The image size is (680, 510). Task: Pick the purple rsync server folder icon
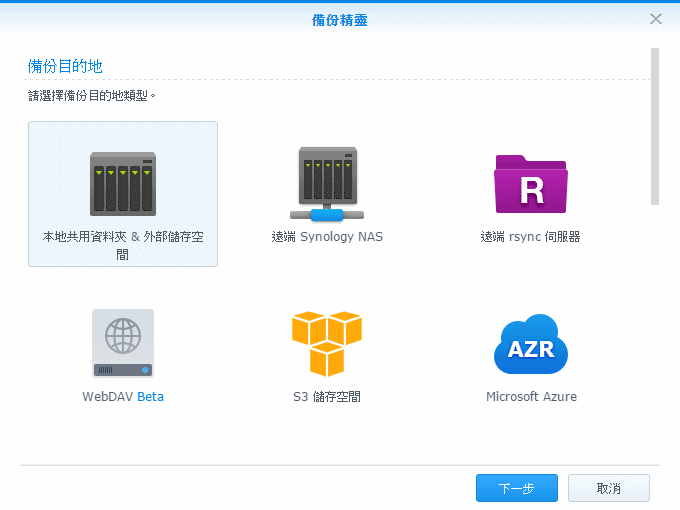(x=530, y=184)
